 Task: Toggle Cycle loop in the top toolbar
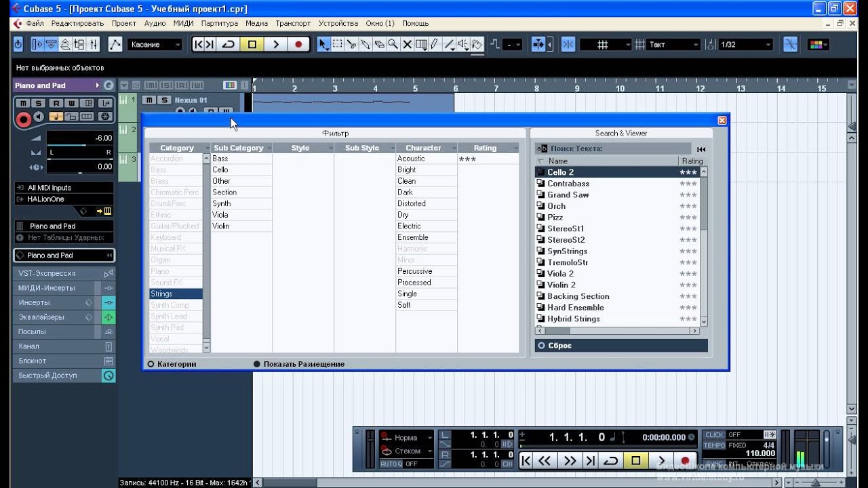tap(229, 45)
